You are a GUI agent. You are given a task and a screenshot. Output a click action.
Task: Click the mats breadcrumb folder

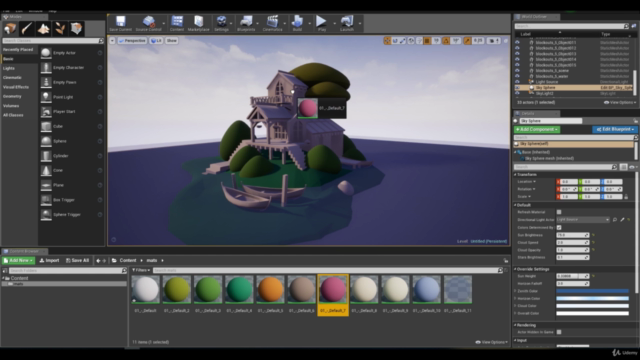pyautogui.click(x=152, y=260)
